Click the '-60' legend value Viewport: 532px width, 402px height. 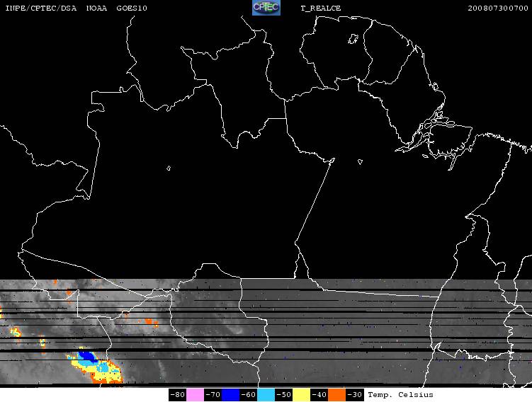click(x=248, y=395)
